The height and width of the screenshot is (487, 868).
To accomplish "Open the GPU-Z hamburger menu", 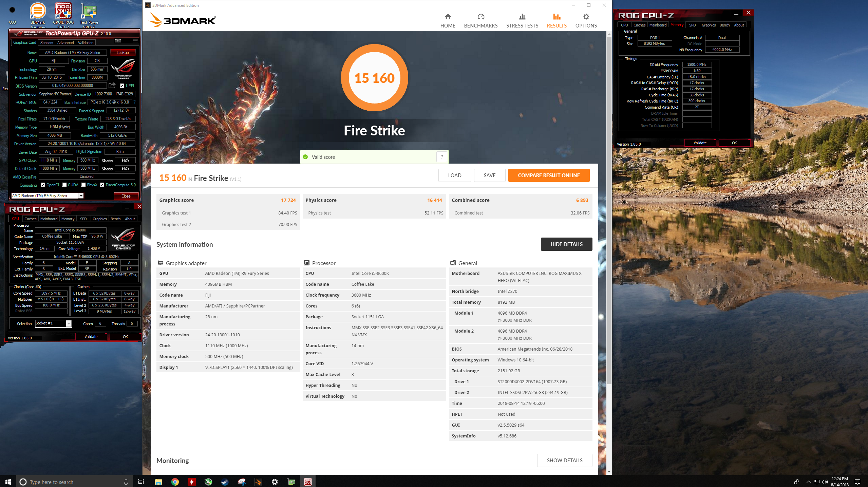I will [135, 41].
